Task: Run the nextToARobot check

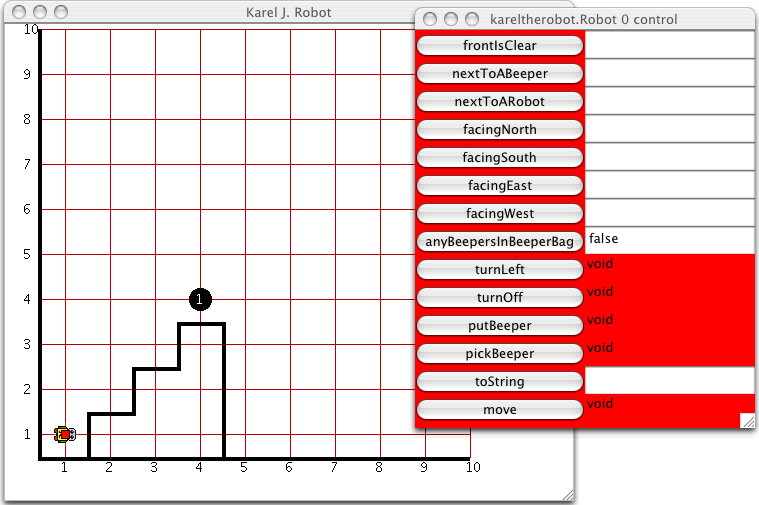Action: [499, 102]
